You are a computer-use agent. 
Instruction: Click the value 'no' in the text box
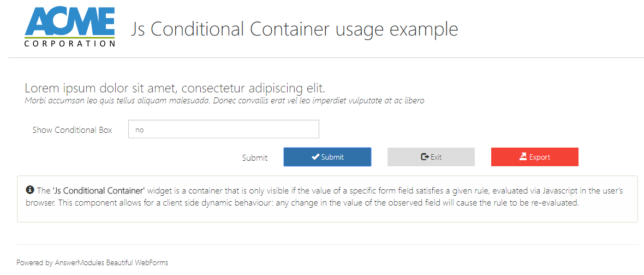pos(139,130)
